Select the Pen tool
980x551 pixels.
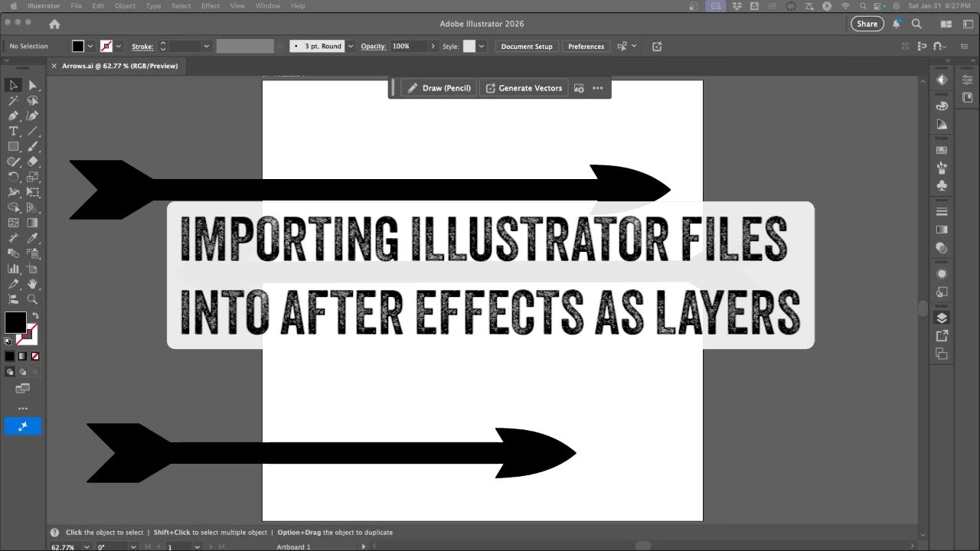click(x=13, y=116)
